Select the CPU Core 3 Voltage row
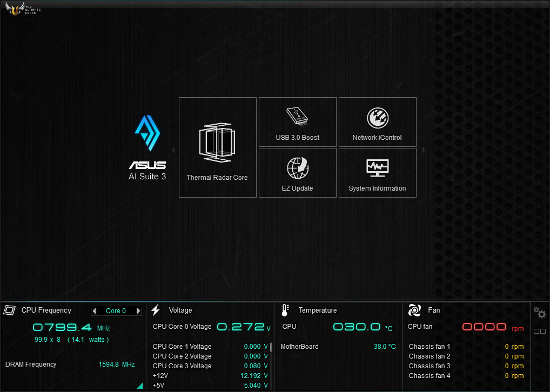Screen dimensions: 550x392 tap(210, 366)
